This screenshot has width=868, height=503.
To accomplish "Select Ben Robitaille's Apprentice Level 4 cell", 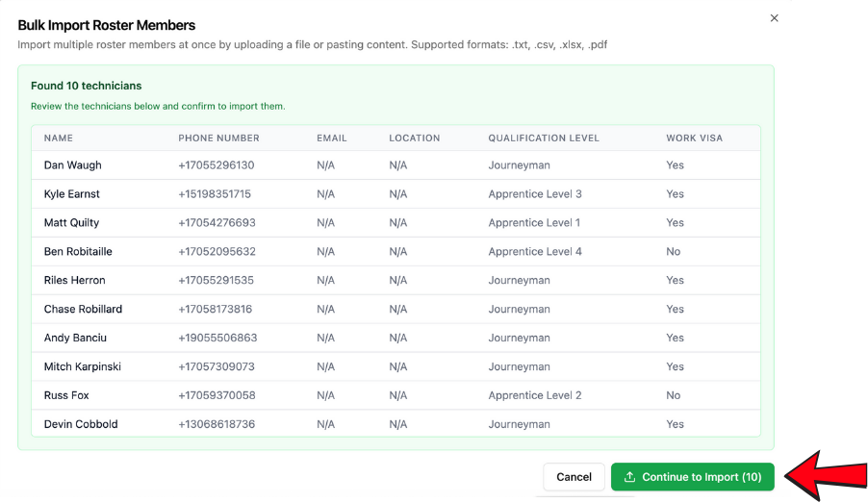I will coord(534,252).
